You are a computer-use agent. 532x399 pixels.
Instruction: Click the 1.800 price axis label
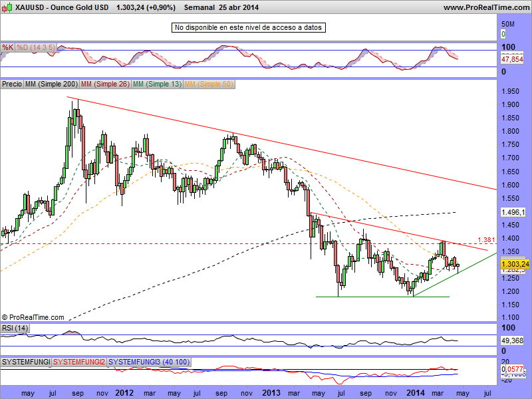click(x=510, y=131)
